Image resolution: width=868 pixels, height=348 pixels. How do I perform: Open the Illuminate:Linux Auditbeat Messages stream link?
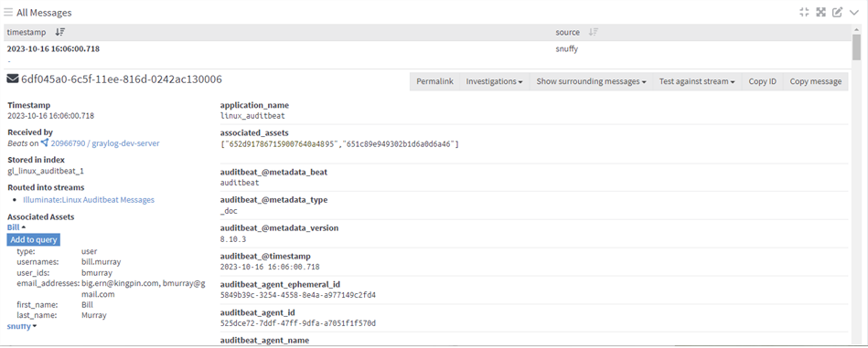pos(89,200)
